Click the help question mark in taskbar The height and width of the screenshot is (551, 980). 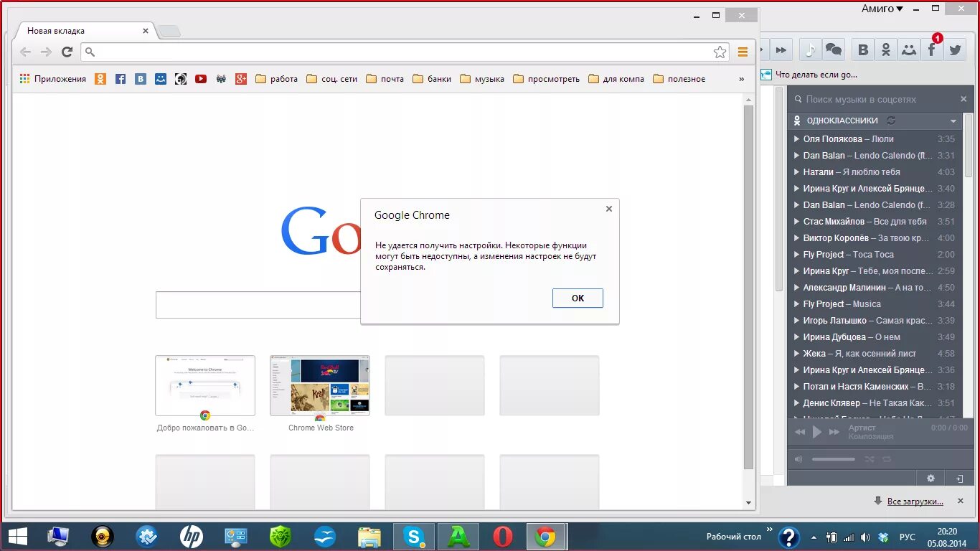[788, 537]
